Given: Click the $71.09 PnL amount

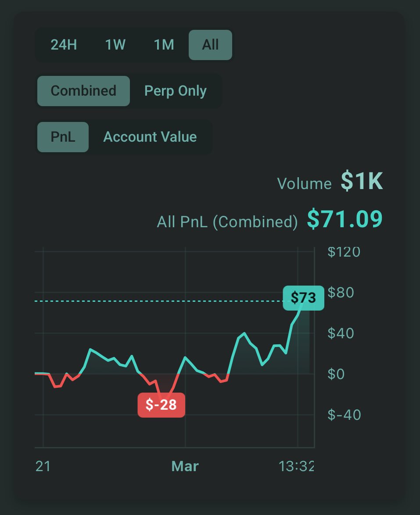Looking at the screenshot, I should [x=345, y=220].
